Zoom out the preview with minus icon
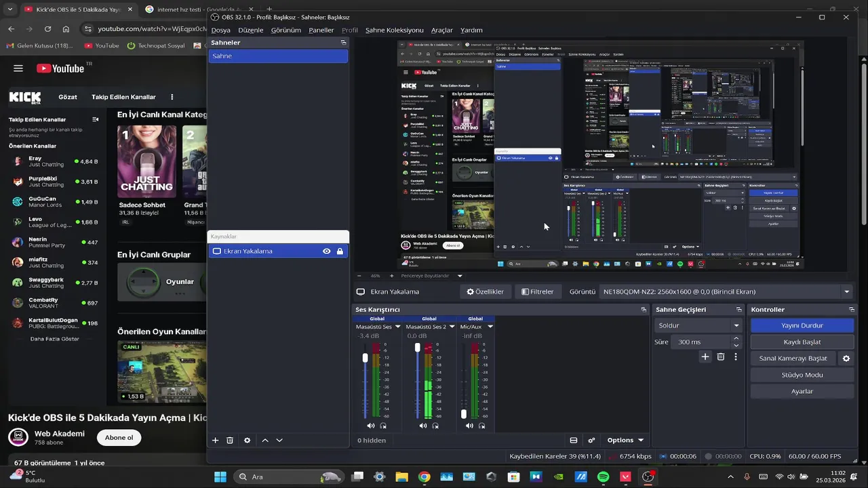The height and width of the screenshot is (488, 868). 360,276
